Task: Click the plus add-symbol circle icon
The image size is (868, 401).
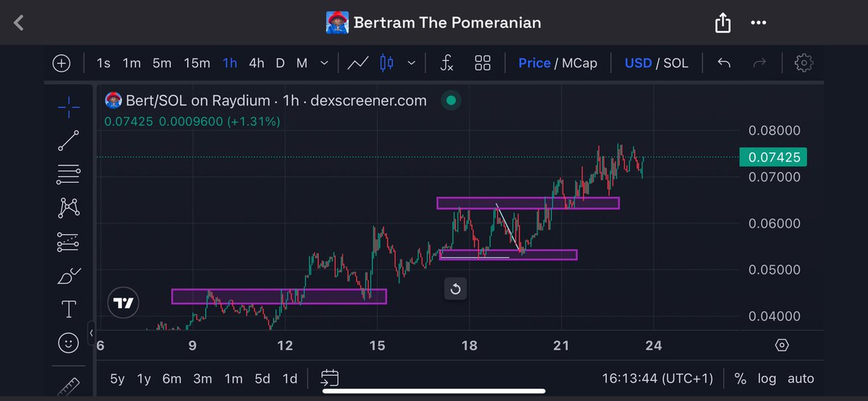Action: pyautogui.click(x=61, y=64)
